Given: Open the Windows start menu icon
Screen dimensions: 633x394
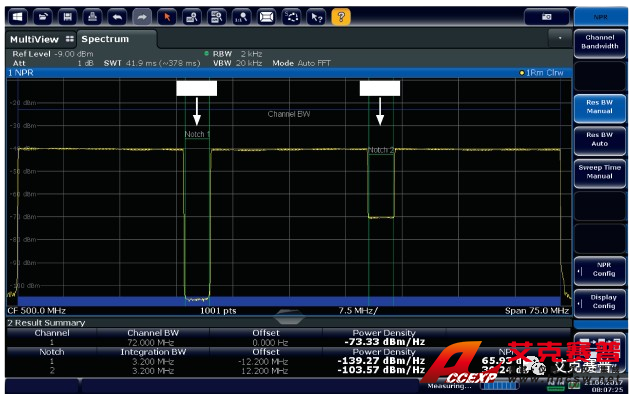Looking at the screenshot, I should (17, 17).
